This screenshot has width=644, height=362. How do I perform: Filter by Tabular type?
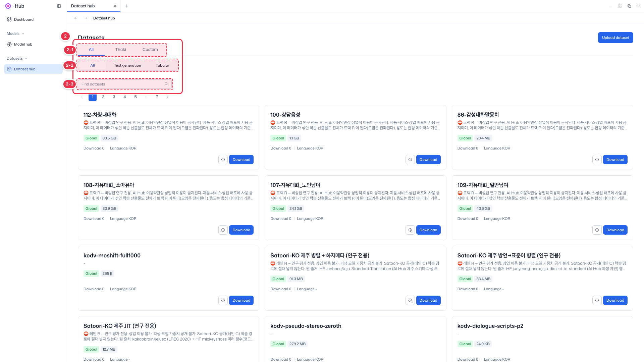[x=162, y=65]
